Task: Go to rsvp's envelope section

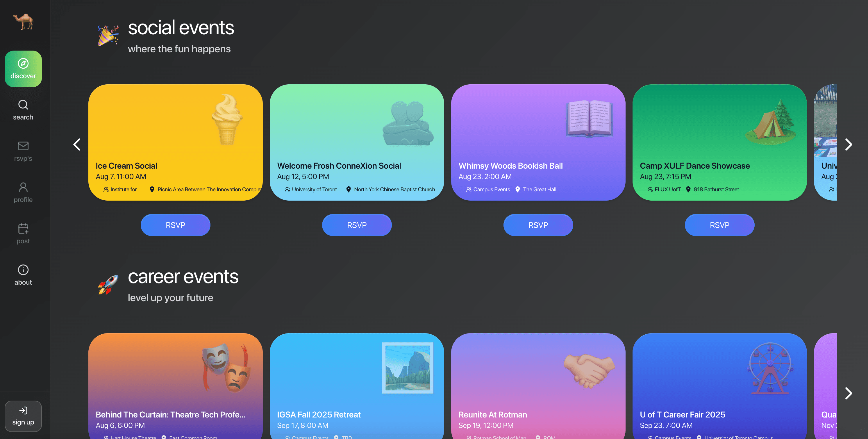Action: (23, 151)
